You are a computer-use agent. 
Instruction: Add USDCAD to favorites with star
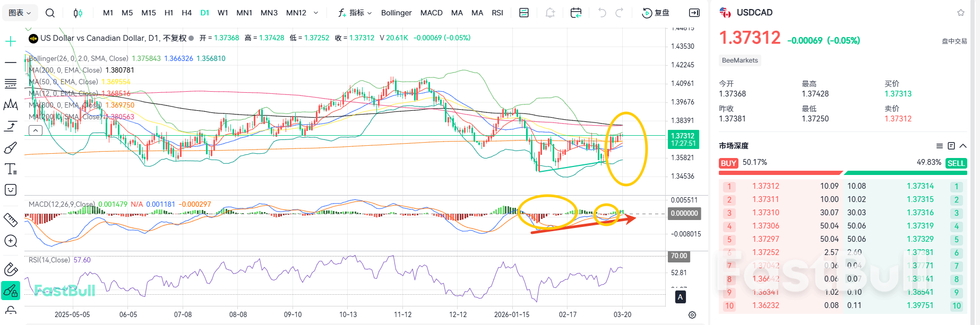[961, 13]
